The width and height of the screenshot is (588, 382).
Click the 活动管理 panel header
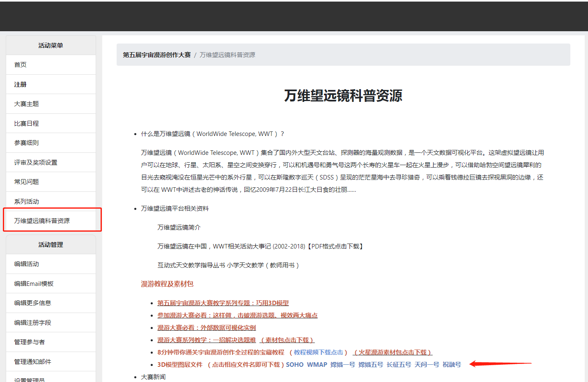pos(51,244)
